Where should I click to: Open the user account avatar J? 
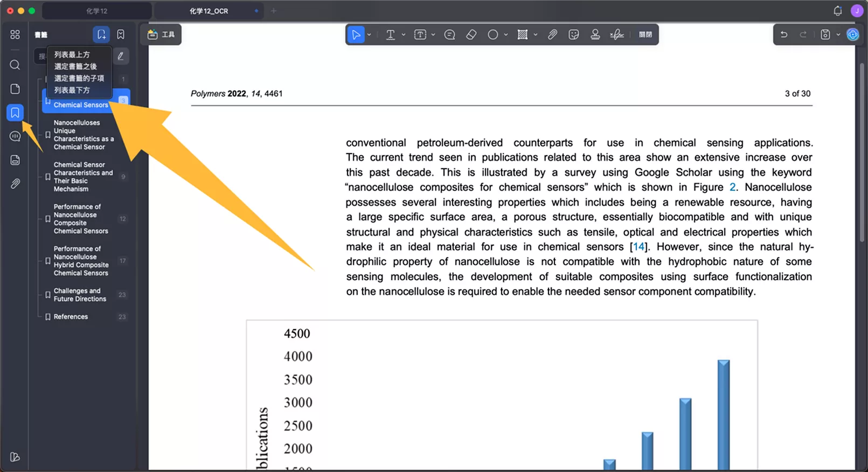coord(857,11)
